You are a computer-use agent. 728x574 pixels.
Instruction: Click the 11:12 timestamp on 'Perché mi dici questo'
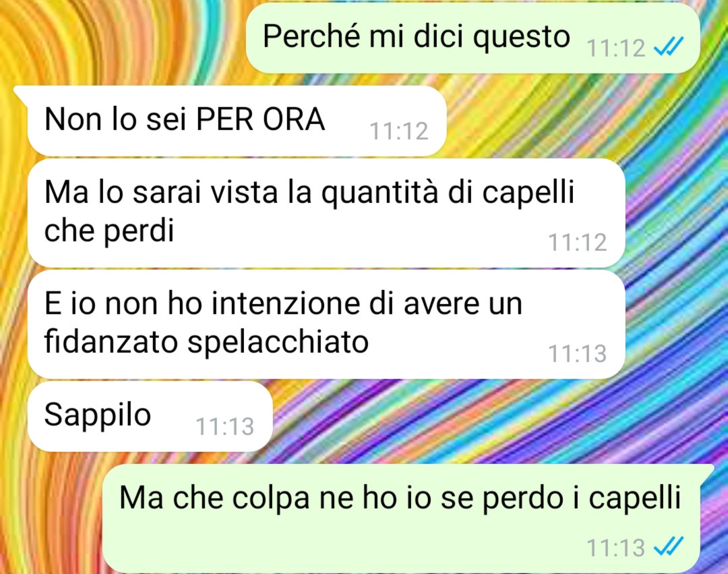615,48
